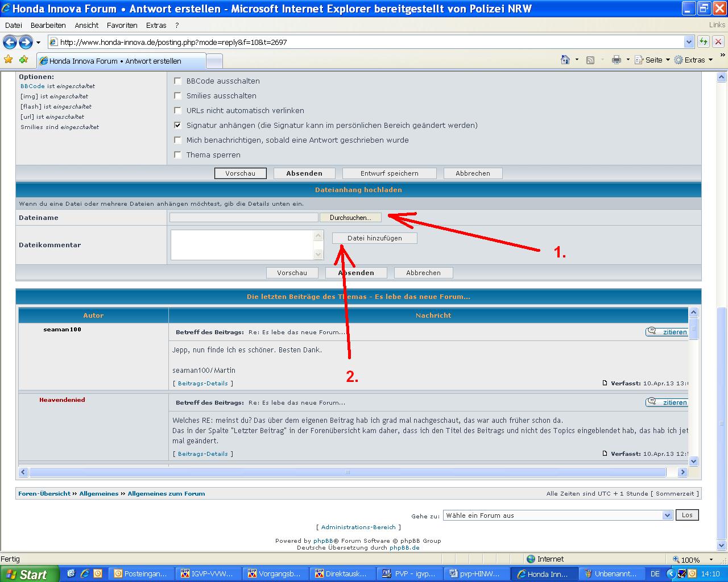Open the Home page icon
The width and height of the screenshot is (728, 582).
[565, 60]
